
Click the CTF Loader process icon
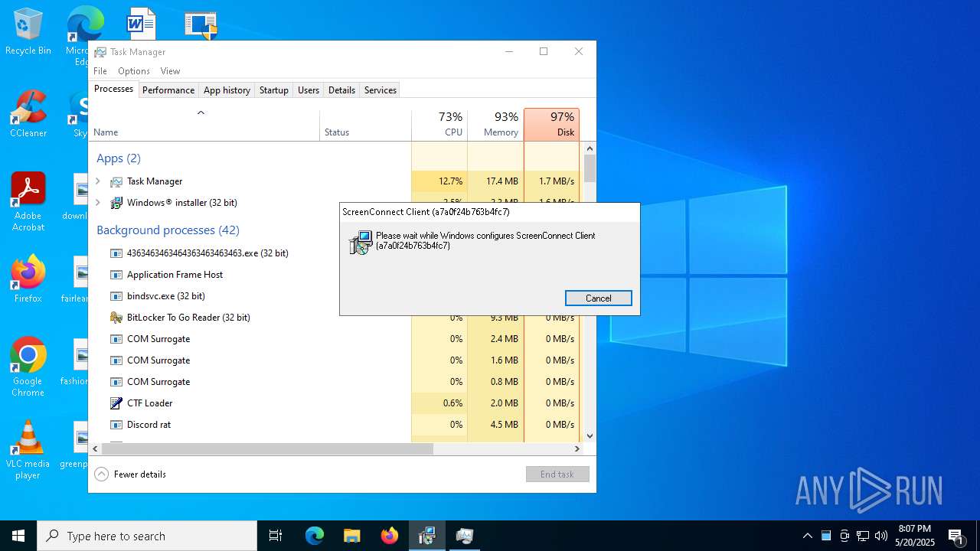tap(116, 403)
